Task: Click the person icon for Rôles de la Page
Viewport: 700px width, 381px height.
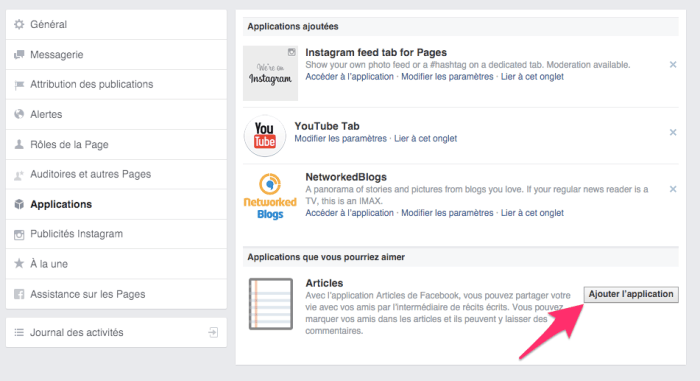Action: point(19,144)
